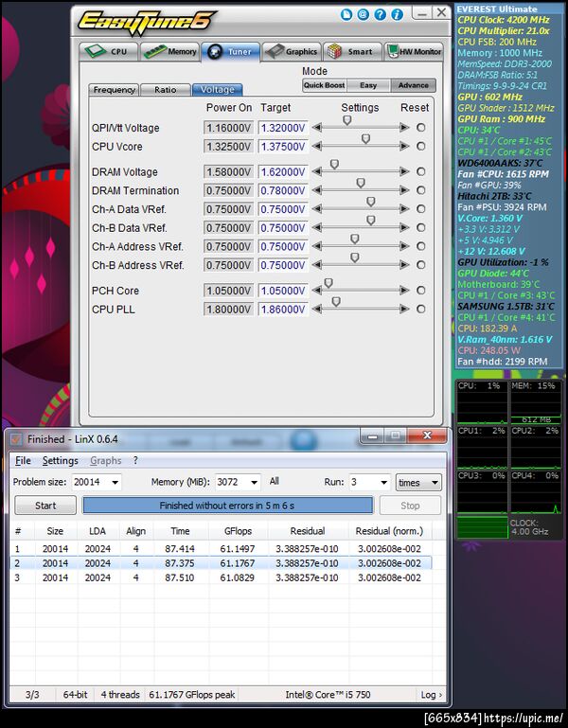Decrease DRAM Termination with left arrow

click(x=317, y=190)
